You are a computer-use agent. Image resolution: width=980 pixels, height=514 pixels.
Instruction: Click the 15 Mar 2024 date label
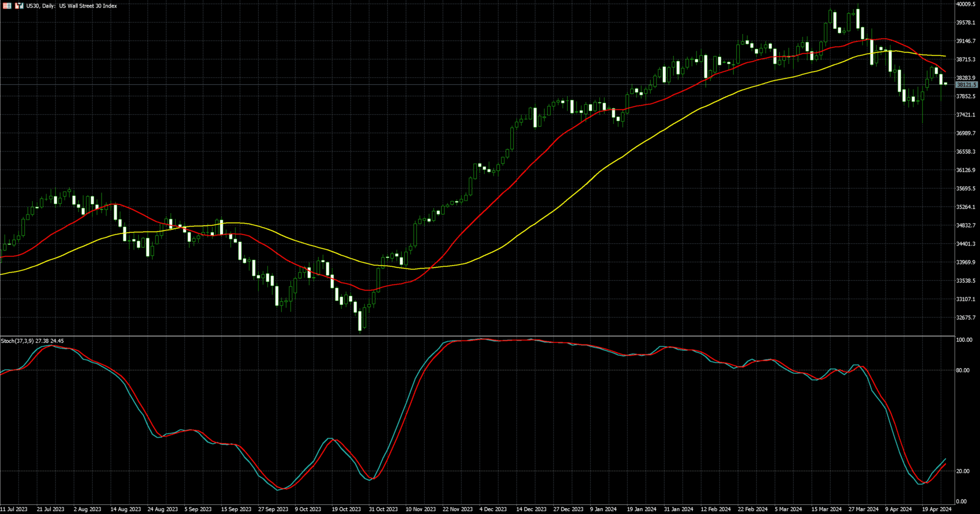pos(826,509)
